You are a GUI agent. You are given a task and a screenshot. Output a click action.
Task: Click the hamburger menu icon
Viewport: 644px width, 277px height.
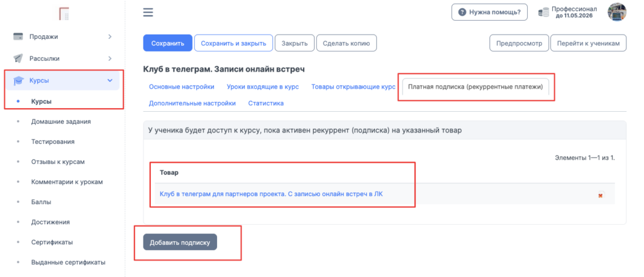pos(148,12)
